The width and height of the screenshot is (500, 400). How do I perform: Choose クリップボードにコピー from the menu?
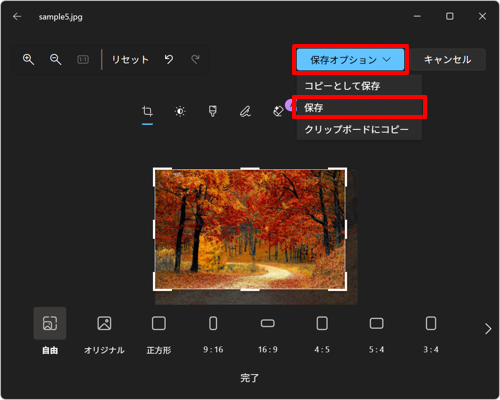(359, 129)
